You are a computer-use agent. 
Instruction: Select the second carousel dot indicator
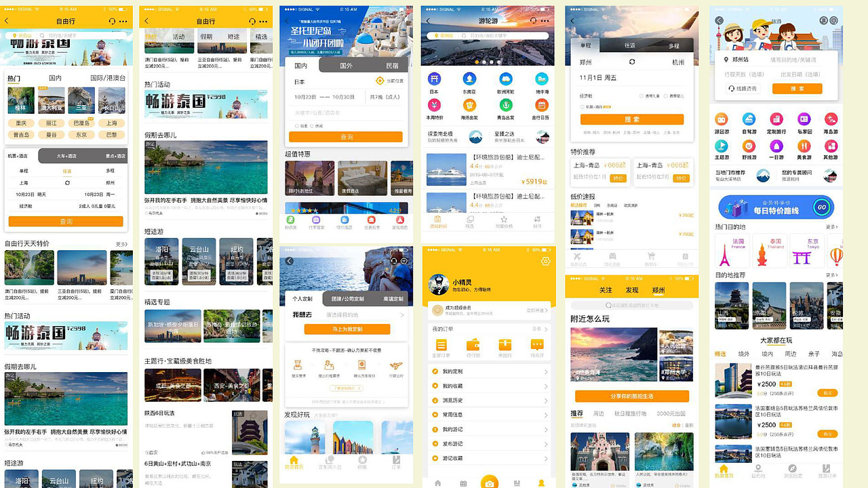click(x=484, y=62)
